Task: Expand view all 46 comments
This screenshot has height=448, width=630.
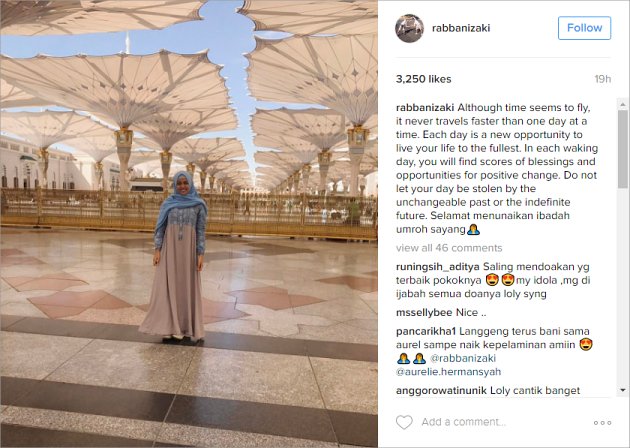Action: click(x=449, y=248)
